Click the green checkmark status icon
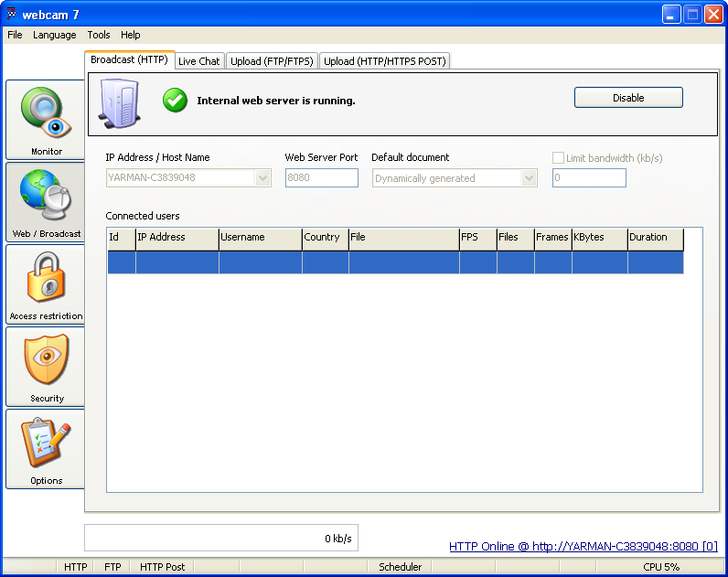This screenshot has width=728, height=577. (x=175, y=101)
